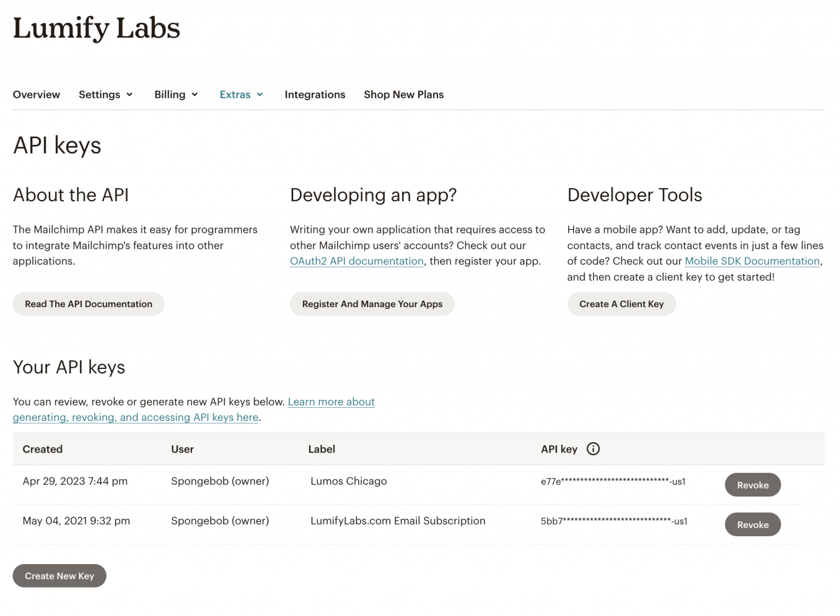Expand the Settings dropdown menu
The image size is (840, 616).
click(x=106, y=95)
